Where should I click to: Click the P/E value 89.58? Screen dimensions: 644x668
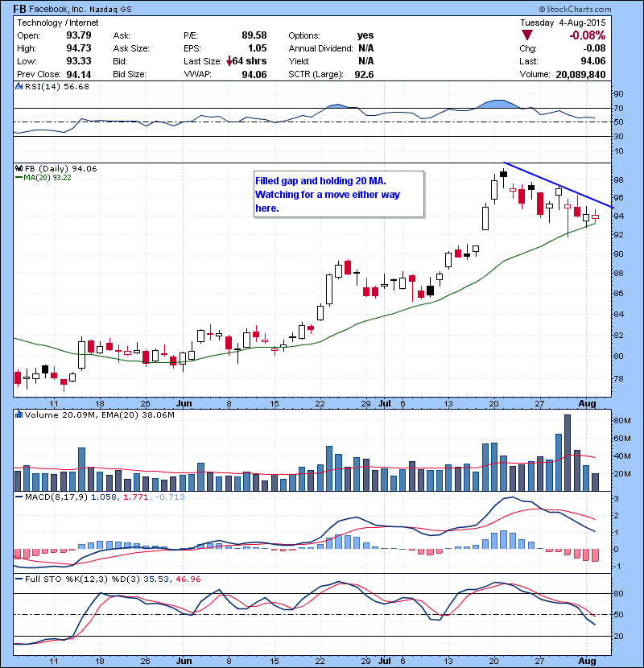coord(254,35)
